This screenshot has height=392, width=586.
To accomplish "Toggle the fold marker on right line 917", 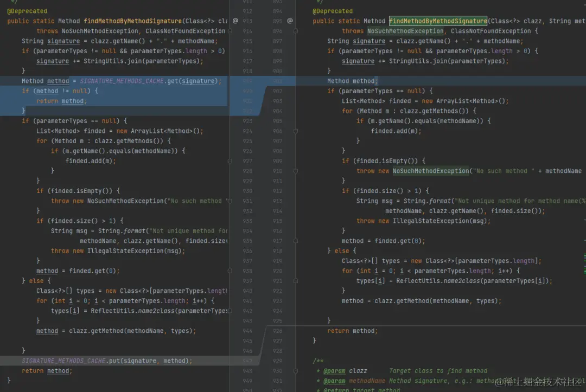I will (296, 241).
